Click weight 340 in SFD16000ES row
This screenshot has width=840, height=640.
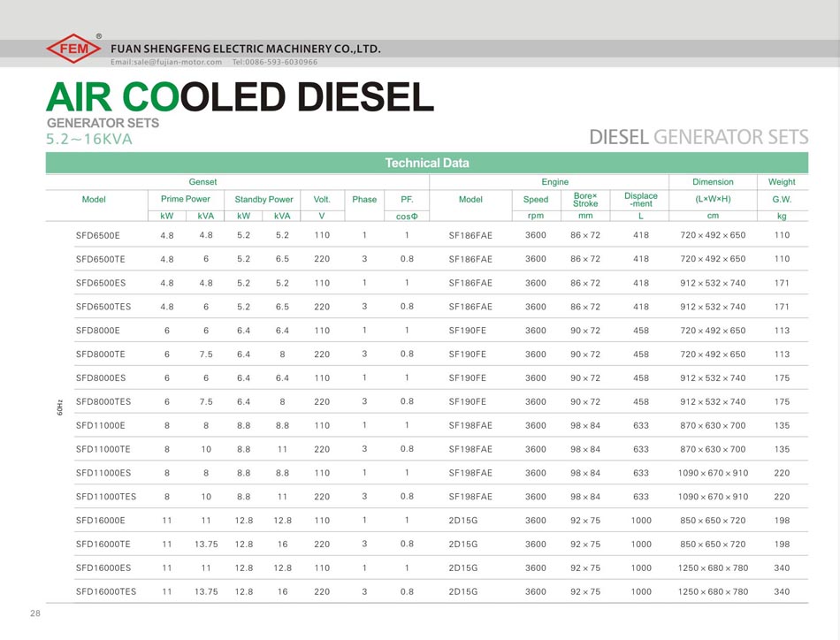tap(782, 568)
